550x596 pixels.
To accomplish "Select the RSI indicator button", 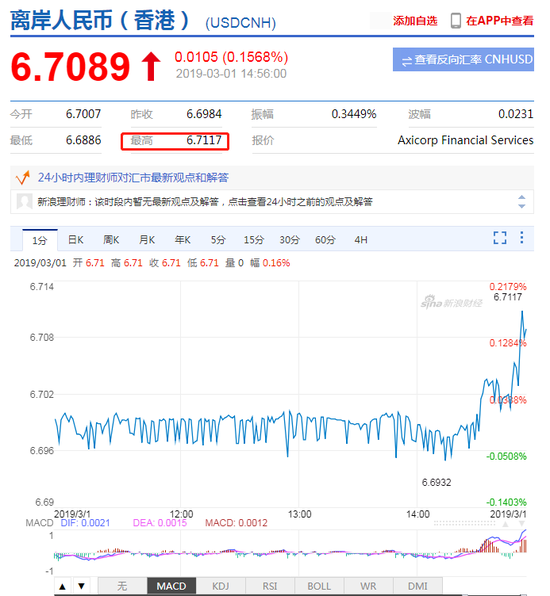I will [x=270, y=586].
